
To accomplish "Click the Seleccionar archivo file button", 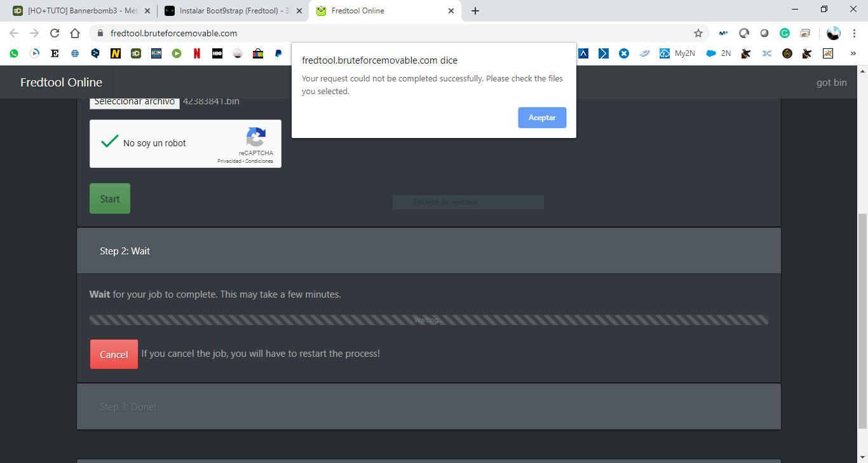I will tap(135, 102).
